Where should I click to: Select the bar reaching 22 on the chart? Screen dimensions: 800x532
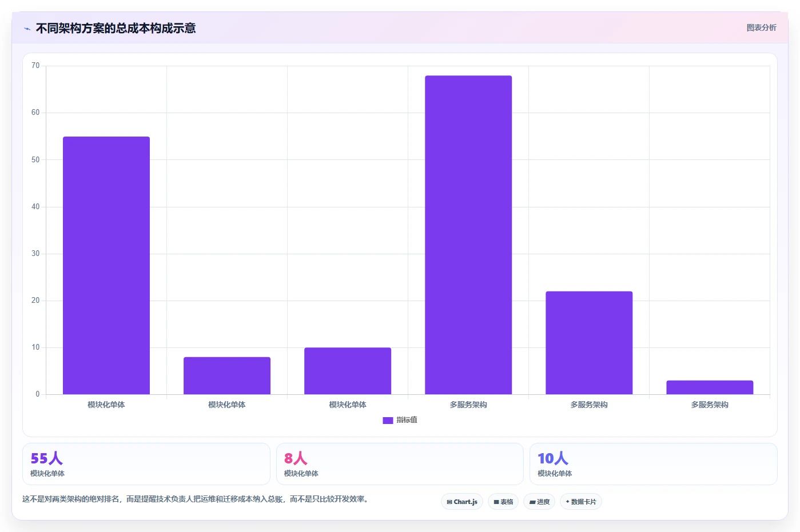pos(589,343)
